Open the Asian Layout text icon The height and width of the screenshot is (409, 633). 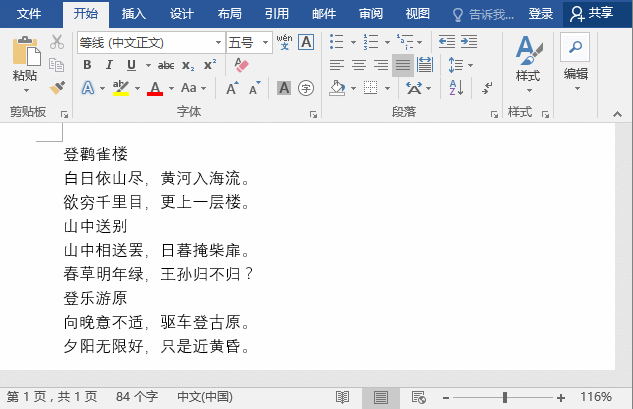pos(414,88)
